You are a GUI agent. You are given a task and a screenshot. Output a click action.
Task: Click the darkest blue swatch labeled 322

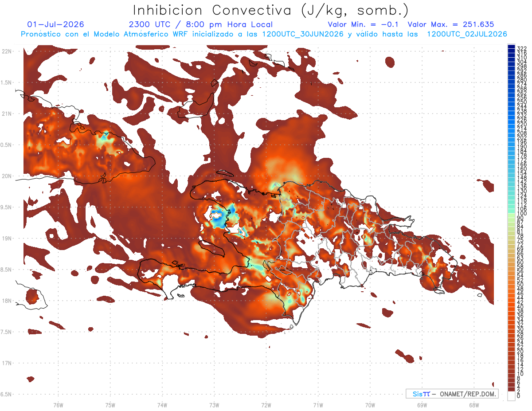[x=512, y=47]
